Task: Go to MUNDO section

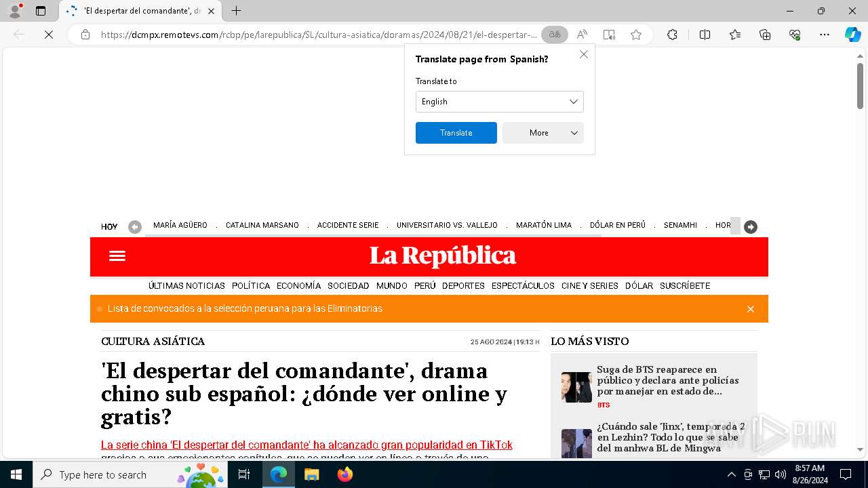Action: tap(392, 285)
